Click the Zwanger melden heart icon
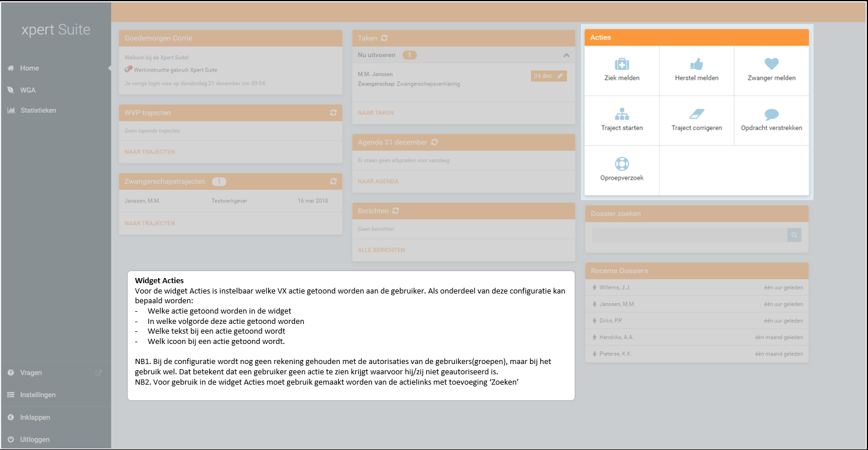The image size is (868, 450). coord(771,64)
